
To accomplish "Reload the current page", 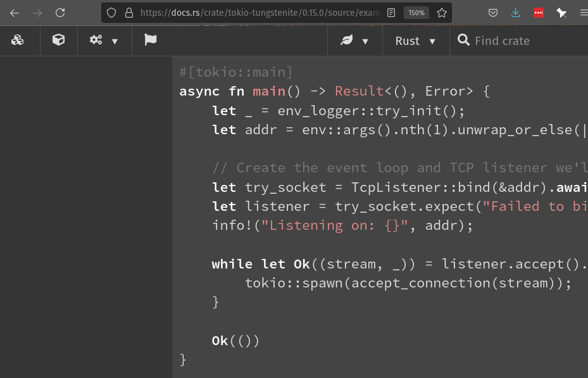I will (x=60, y=13).
